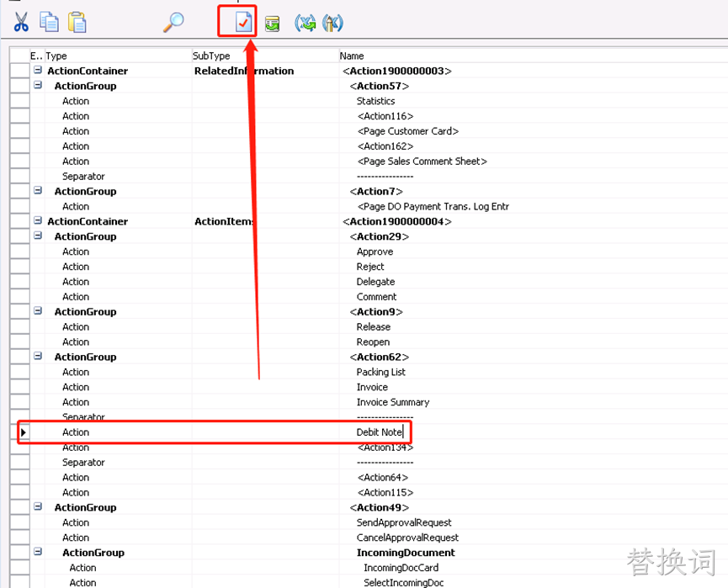Select the <Action134> name cell
The width and height of the screenshot is (728, 588).
385,448
